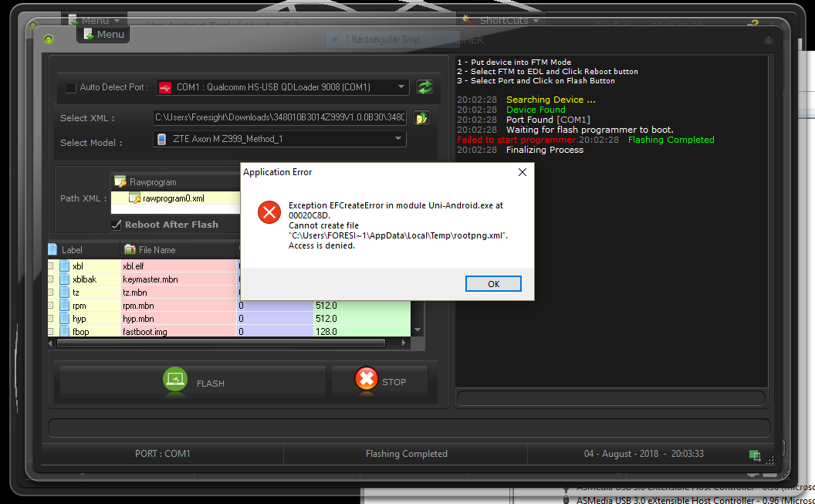Viewport: 815px width, 504px height.
Task: Click the Label column sheet icon
Action: tap(52, 249)
